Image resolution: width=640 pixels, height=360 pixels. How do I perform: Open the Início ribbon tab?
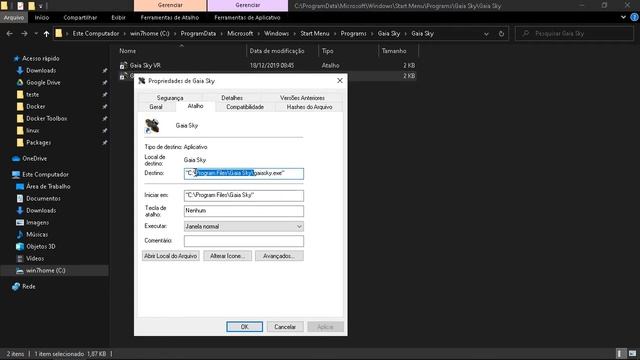(42, 18)
